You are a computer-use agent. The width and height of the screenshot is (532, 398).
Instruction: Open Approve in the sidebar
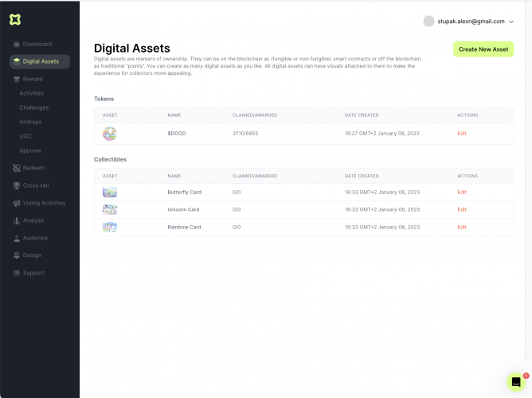click(30, 150)
